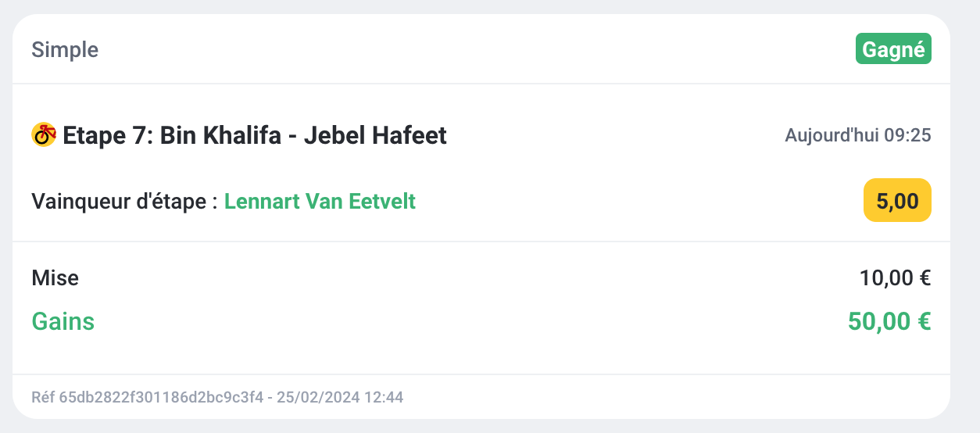This screenshot has width=980, height=433.
Task: Select the Simple bet type label
Action: 65,51
